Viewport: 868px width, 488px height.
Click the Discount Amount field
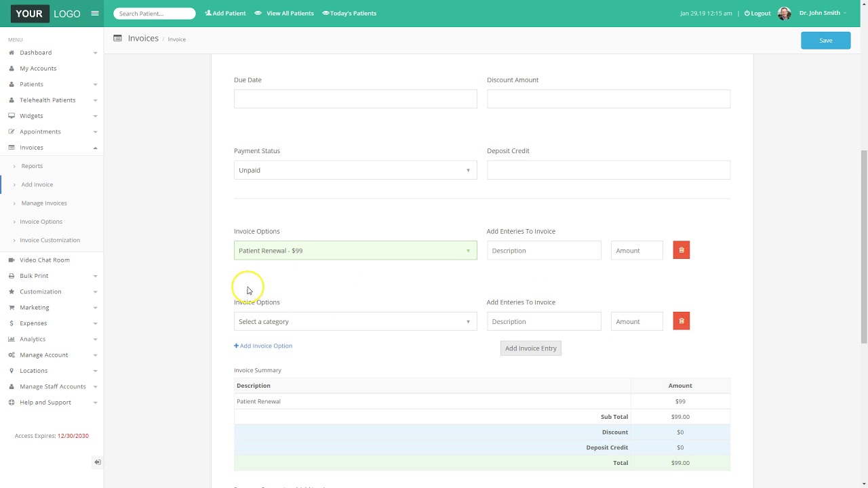pyautogui.click(x=608, y=99)
